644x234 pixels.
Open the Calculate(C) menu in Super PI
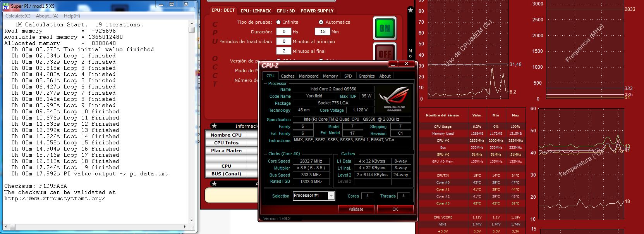(18, 16)
